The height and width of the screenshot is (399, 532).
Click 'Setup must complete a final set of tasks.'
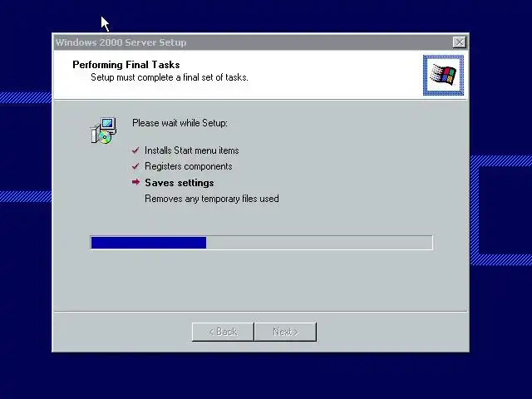(x=170, y=77)
